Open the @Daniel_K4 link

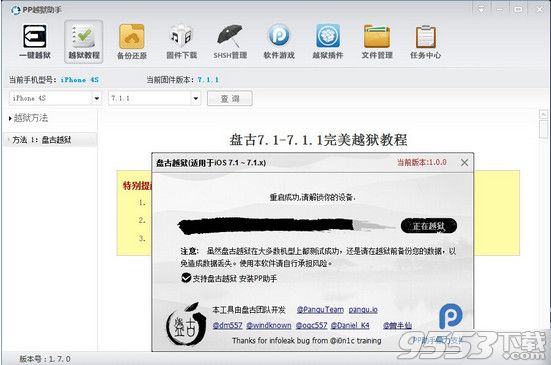350,325
